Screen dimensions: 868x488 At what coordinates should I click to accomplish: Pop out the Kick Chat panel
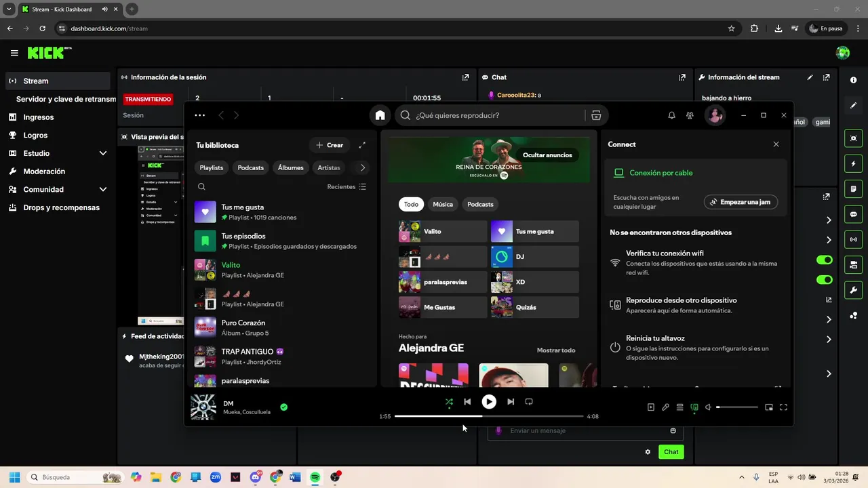[682, 77]
